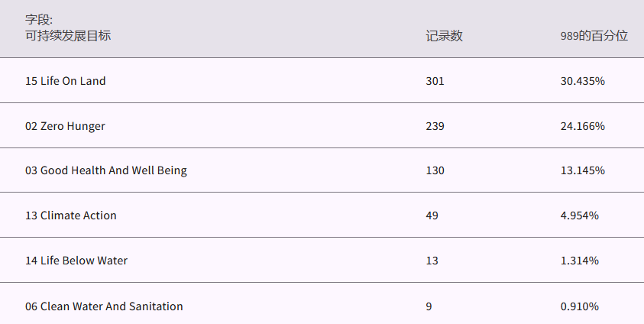
Task: Click the 记录数 column header
Action: pyautogui.click(x=444, y=36)
